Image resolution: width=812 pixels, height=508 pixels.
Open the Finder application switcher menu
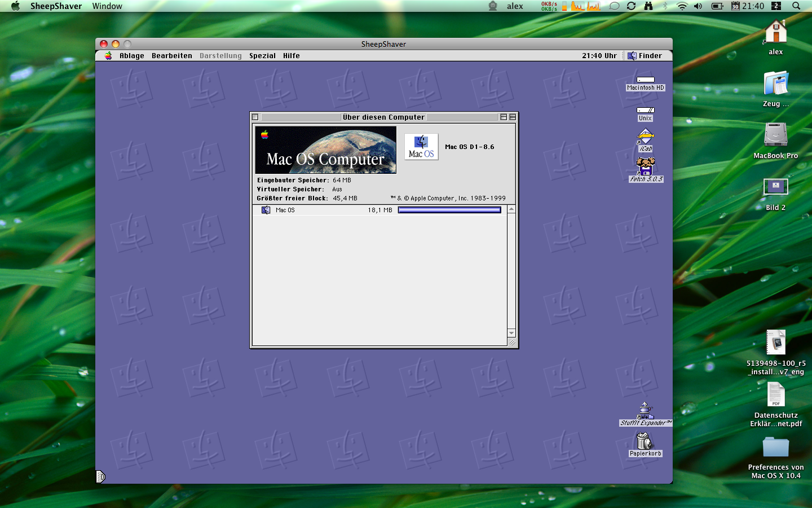645,56
